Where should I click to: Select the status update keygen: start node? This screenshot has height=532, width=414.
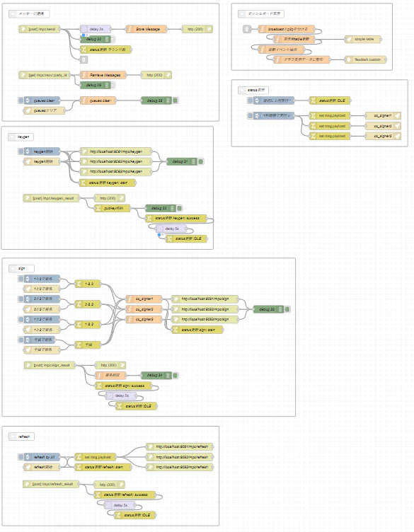108,183
